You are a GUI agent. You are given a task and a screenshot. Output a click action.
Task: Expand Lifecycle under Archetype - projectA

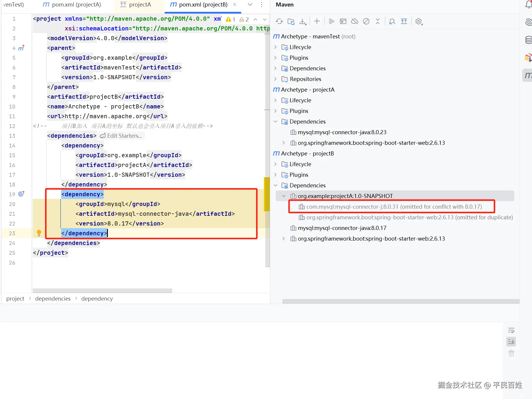tap(275, 100)
